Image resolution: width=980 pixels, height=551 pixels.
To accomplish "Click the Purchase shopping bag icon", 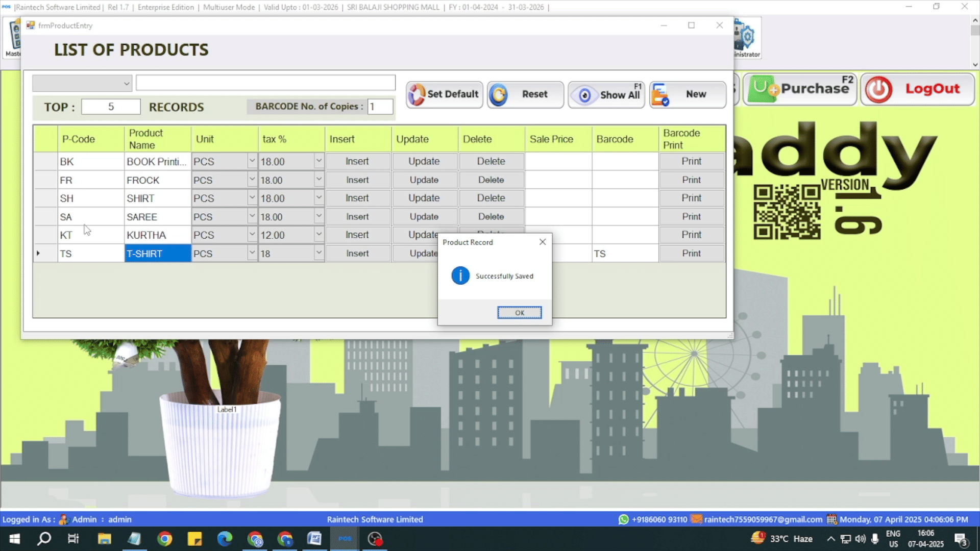I will [x=762, y=89].
